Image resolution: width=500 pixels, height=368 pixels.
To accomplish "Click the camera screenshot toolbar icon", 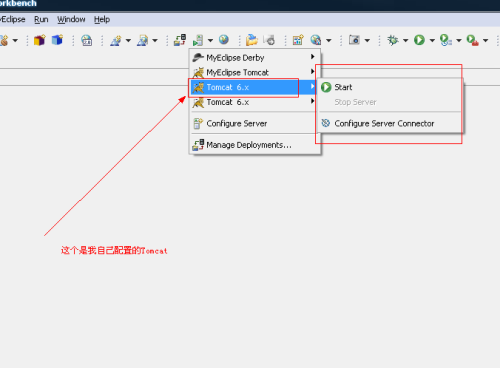I will tap(354, 40).
